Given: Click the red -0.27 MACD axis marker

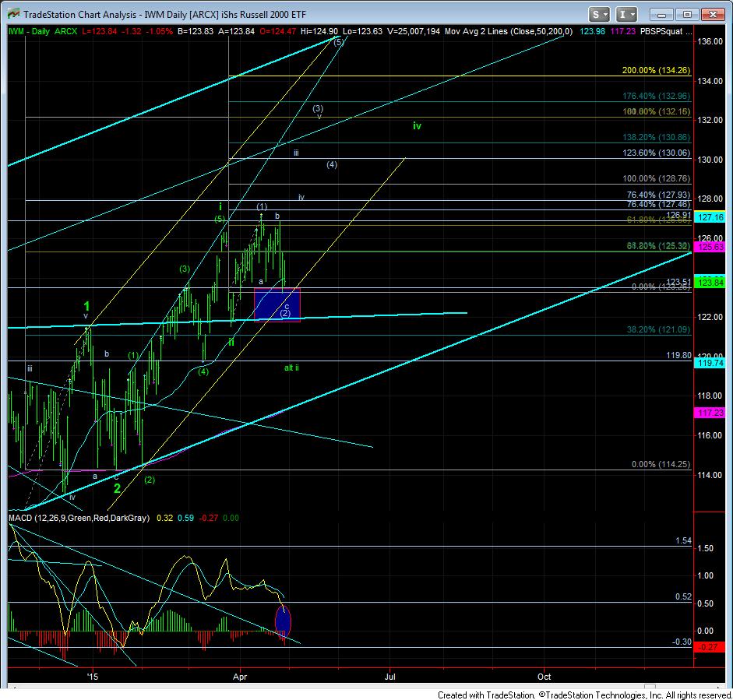Looking at the screenshot, I should pos(710,647).
